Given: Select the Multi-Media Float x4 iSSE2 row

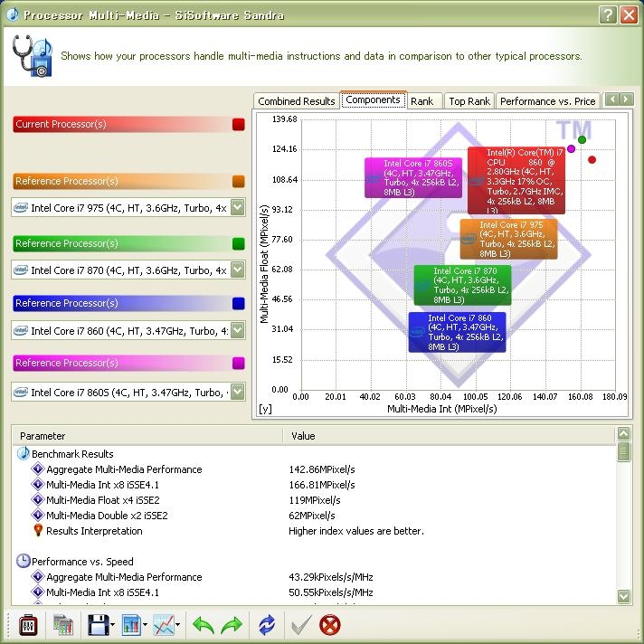Looking at the screenshot, I should point(314,500).
